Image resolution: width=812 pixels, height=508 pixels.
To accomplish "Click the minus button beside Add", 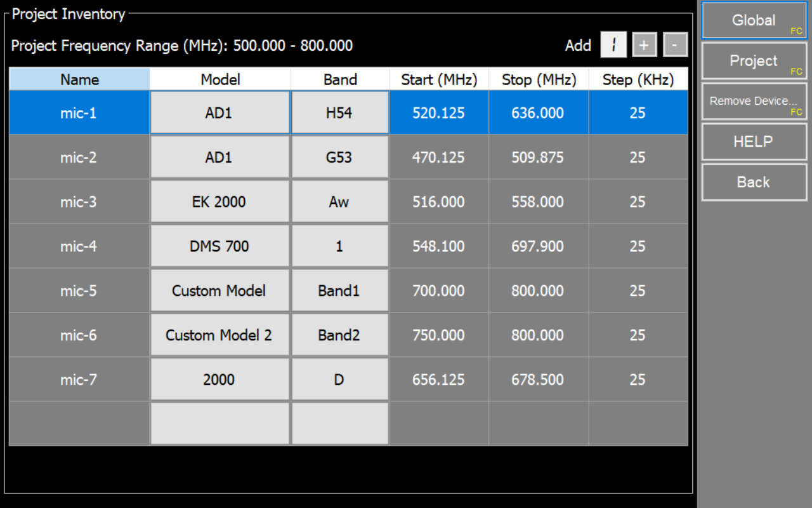I will 675,45.
